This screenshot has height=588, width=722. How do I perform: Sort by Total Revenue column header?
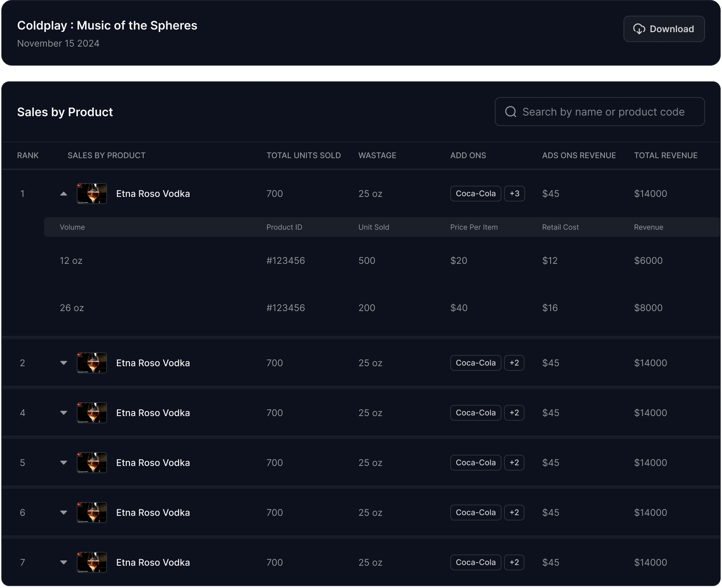click(666, 156)
